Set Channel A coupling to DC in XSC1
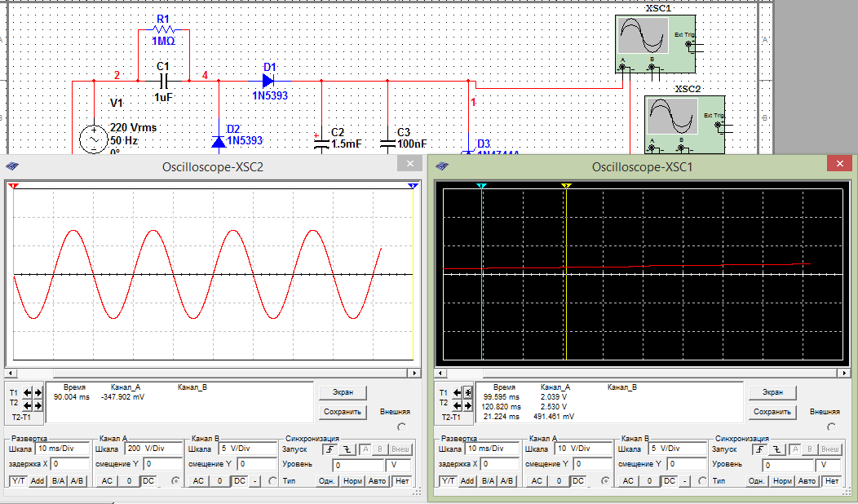 [578, 481]
